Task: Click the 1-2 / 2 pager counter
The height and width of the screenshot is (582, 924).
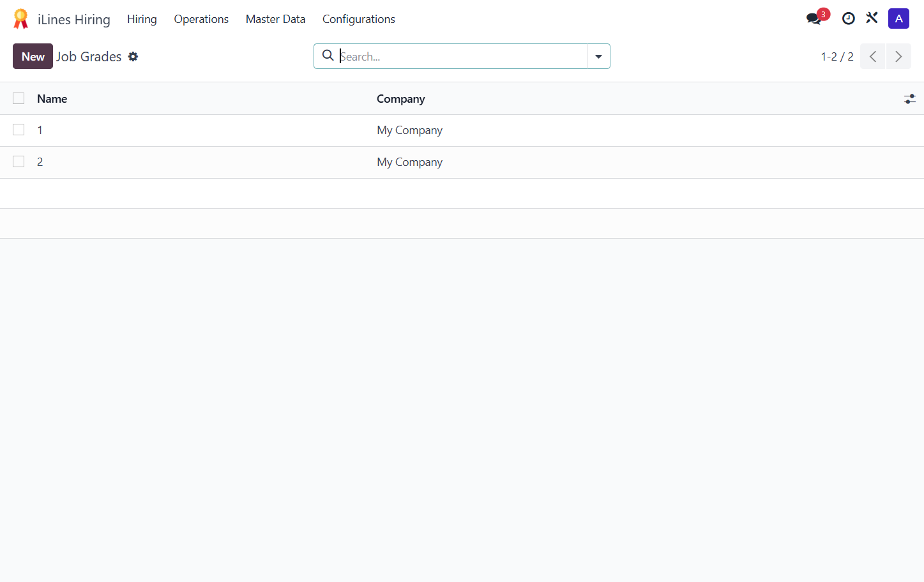Action: tap(837, 56)
